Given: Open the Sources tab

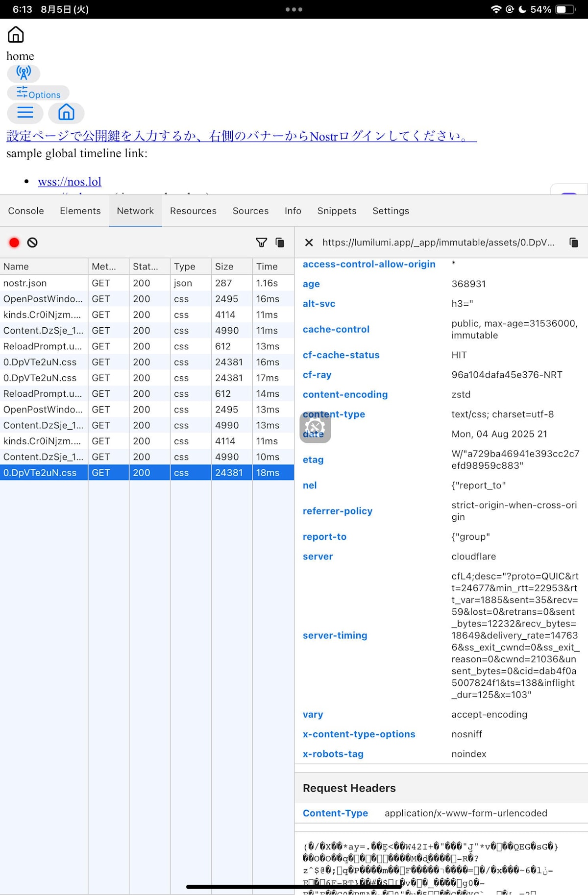Looking at the screenshot, I should click(x=250, y=211).
